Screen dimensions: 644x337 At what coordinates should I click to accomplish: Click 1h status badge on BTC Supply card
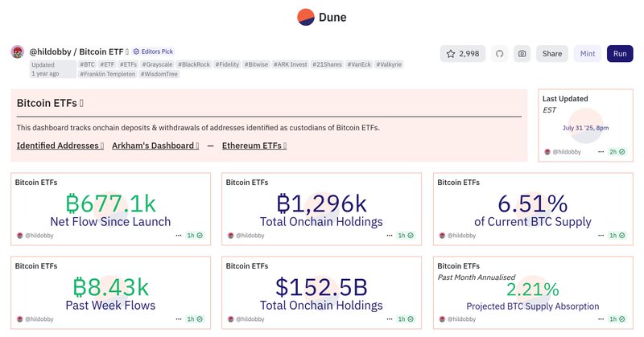617,236
